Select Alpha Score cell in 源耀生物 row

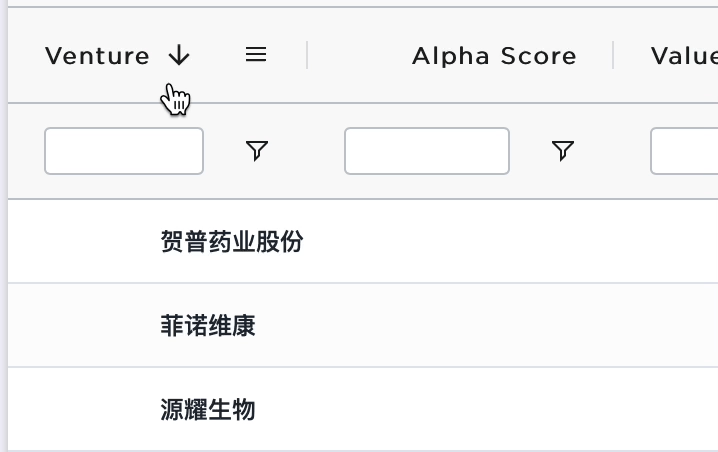coord(460,409)
